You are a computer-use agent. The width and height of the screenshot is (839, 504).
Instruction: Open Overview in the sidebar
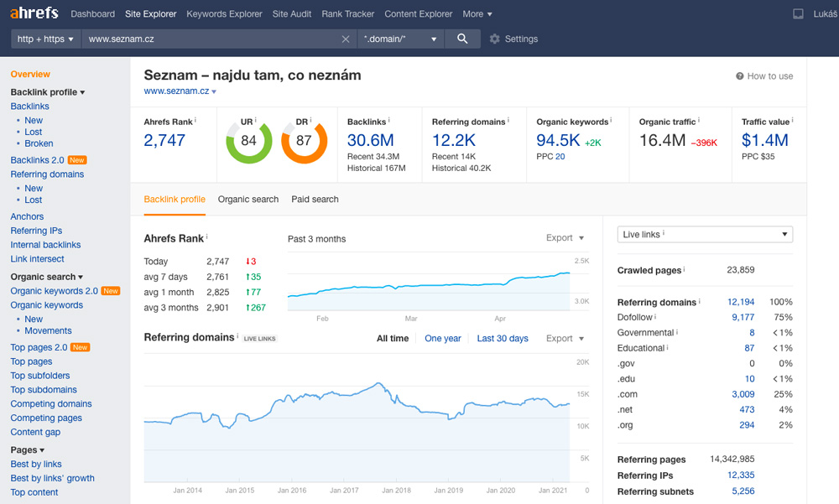(30, 75)
